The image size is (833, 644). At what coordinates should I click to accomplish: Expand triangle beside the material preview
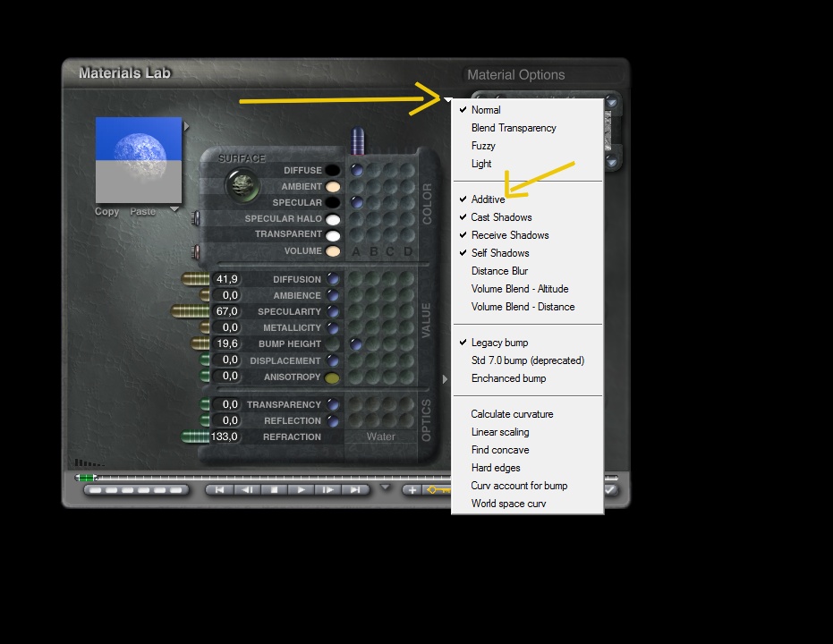pos(186,126)
